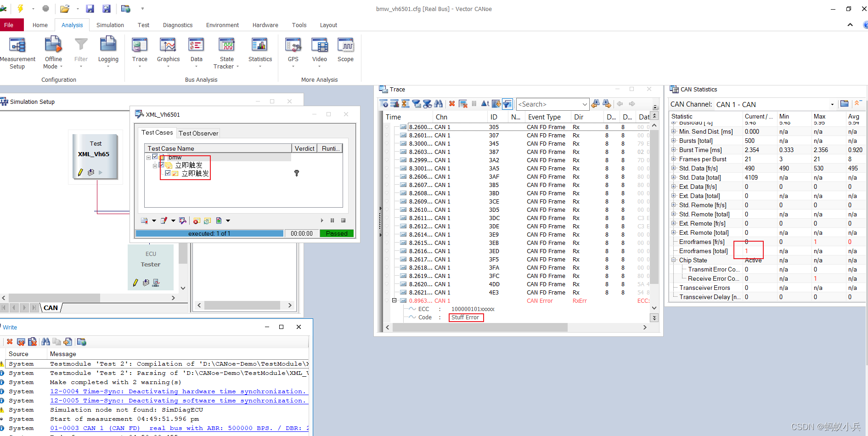
Task: Click the binoculars search icon in Write window
Action: pos(45,342)
